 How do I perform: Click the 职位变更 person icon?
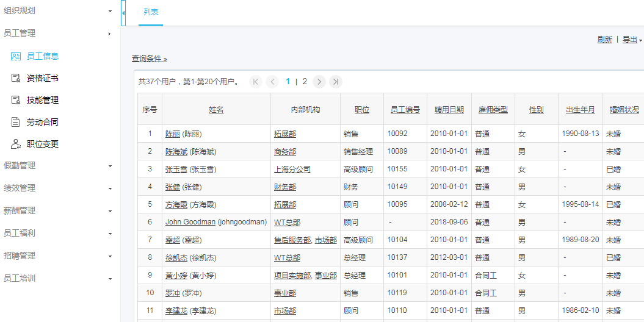(x=16, y=144)
